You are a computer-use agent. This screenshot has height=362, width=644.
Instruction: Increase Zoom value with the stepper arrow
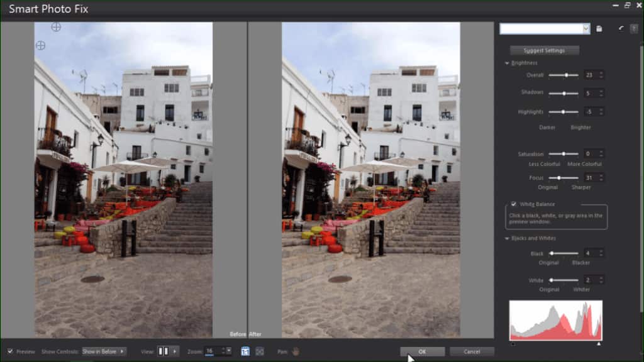pos(224,349)
